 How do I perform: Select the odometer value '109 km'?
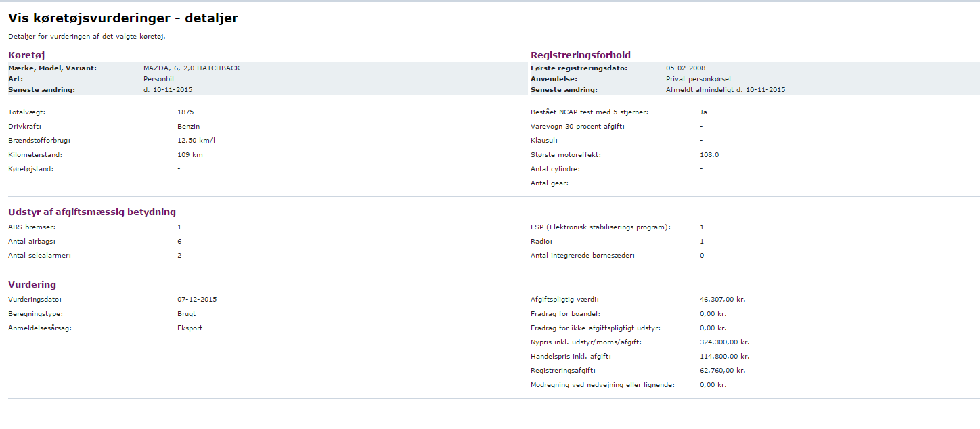190,154
